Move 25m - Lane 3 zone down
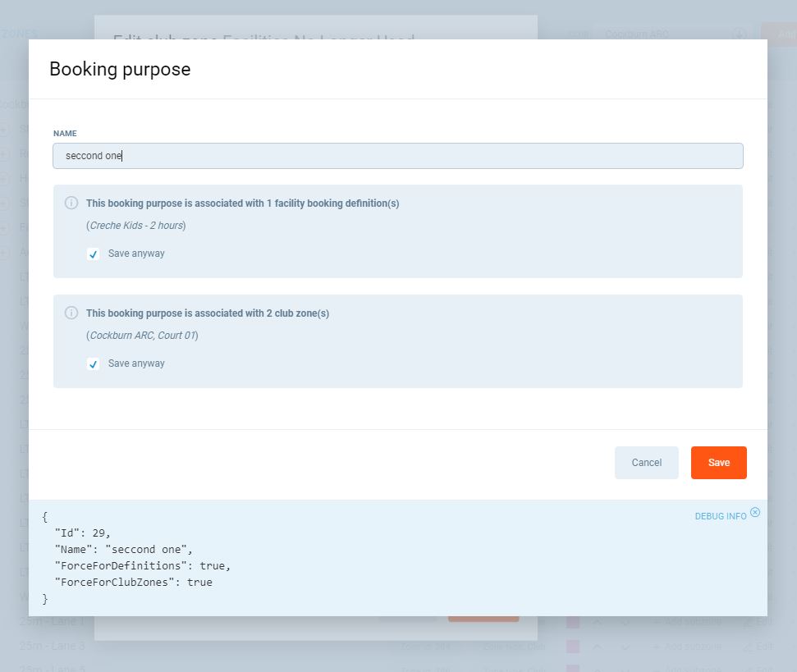This screenshot has height=672, width=797. pos(625,647)
